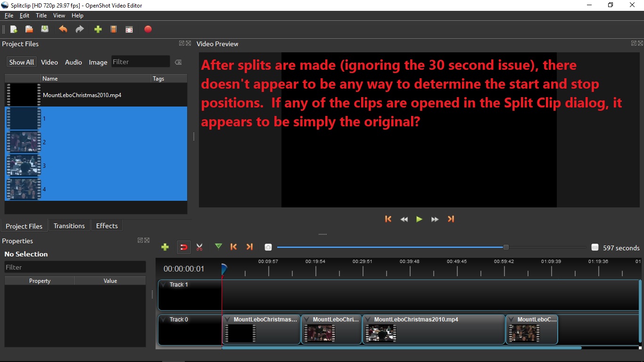Open the Choose Profile film-strip icon
This screenshot has height=362, width=644.
tap(114, 29)
